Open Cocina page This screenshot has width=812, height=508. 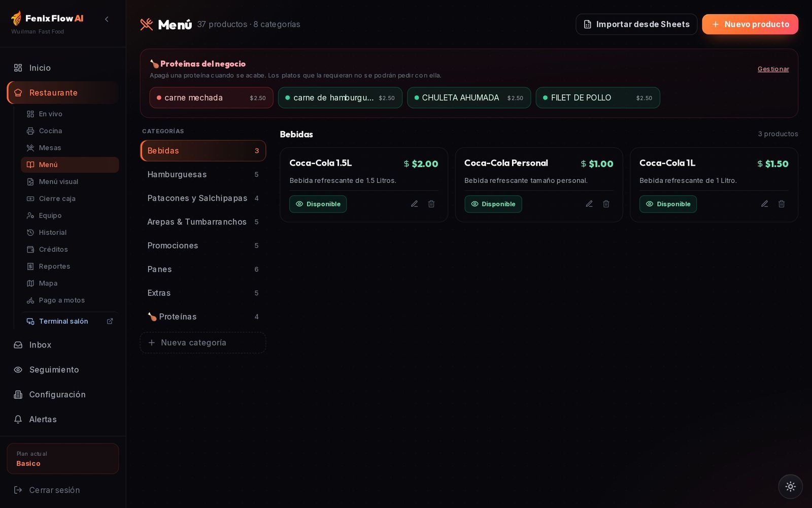click(x=70, y=131)
